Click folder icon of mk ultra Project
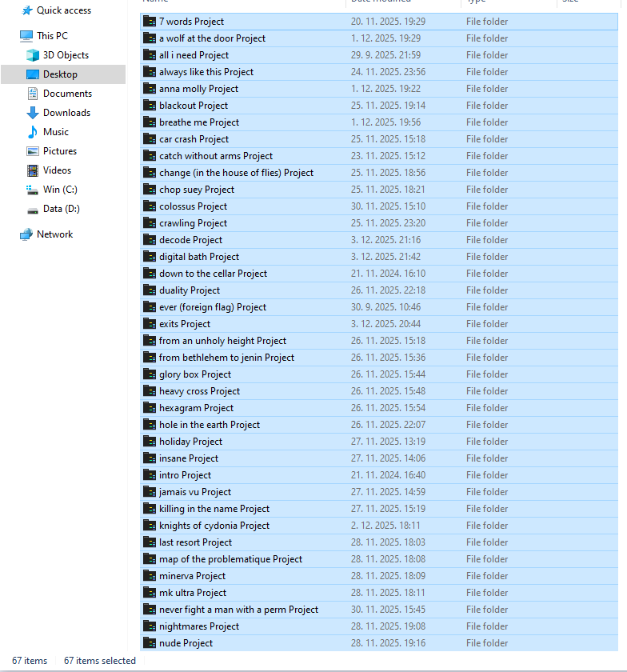 click(150, 592)
